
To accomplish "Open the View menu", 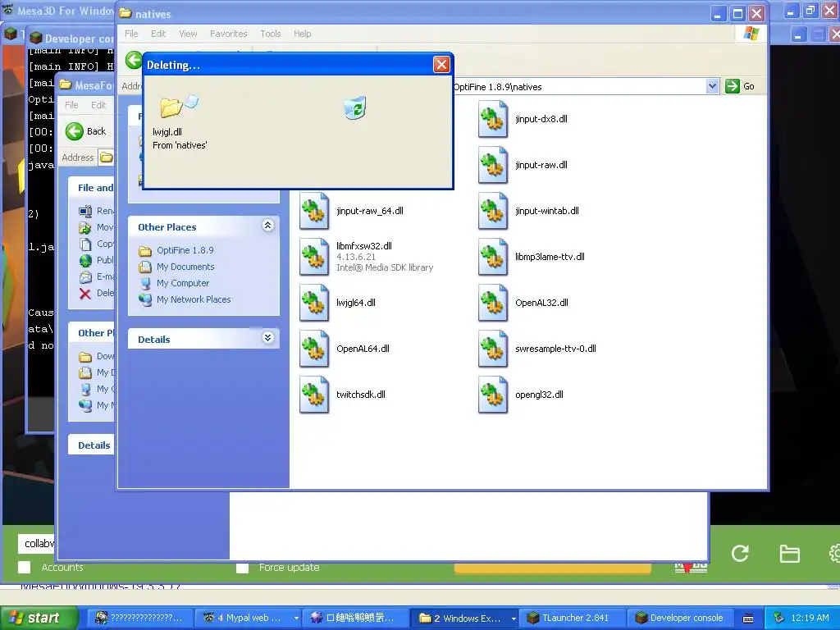I will point(188,33).
